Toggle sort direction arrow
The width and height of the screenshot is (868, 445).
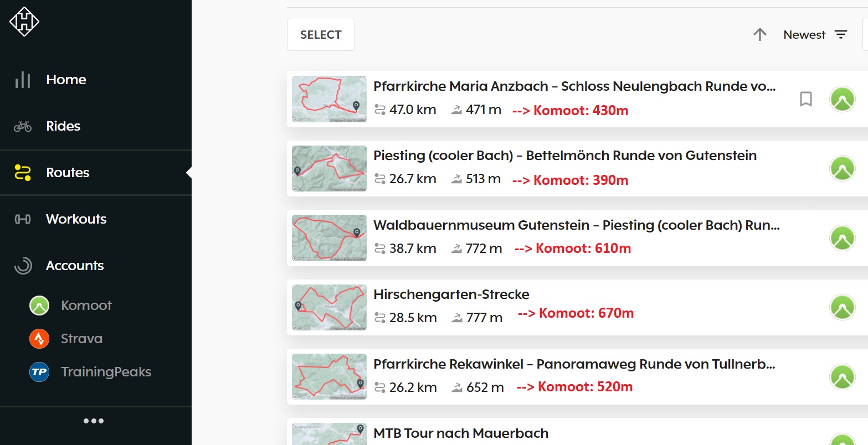[x=760, y=34]
